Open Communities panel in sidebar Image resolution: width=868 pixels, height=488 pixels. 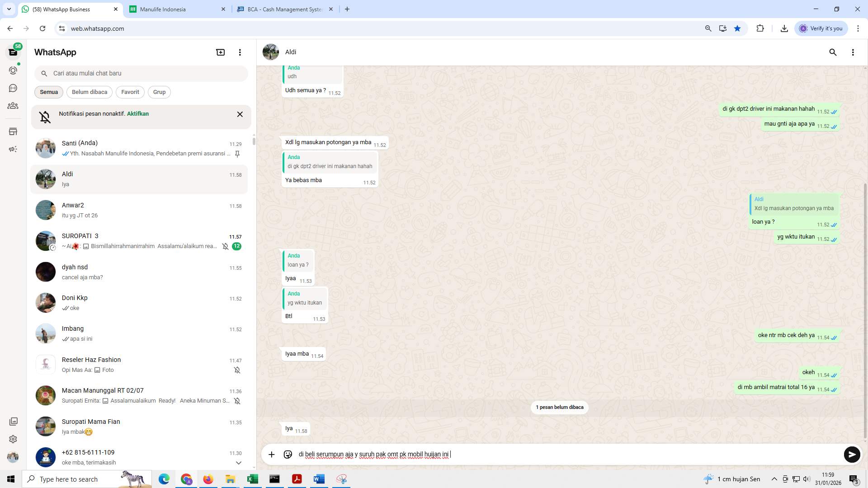(x=13, y=106)
